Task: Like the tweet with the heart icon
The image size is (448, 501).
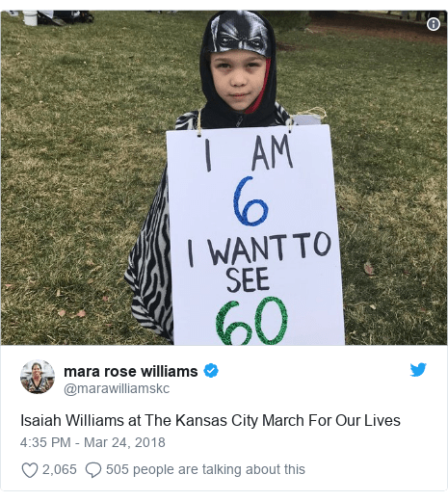Action: (x=30, y=470)
